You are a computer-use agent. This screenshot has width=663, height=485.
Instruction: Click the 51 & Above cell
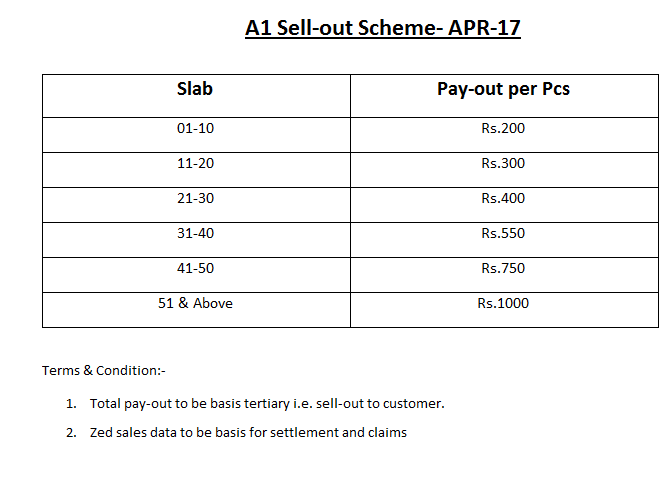click(x=195, y=303)
